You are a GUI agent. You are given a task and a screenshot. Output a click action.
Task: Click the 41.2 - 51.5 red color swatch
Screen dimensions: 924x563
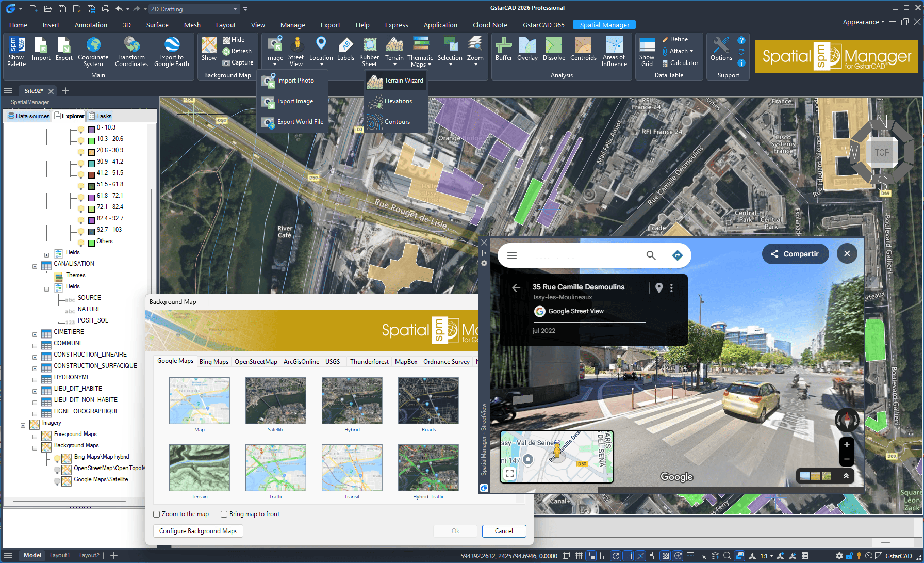[x=91, y=174]
